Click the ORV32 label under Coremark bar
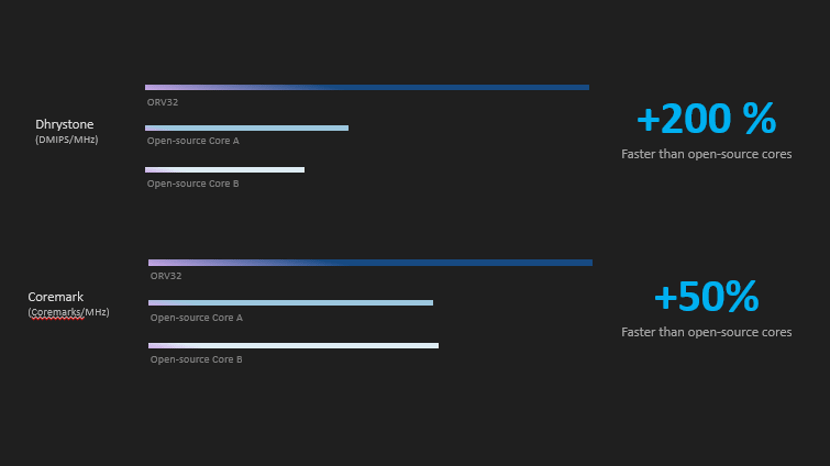This screenshot has width=830, height=466. click(166, 276)
